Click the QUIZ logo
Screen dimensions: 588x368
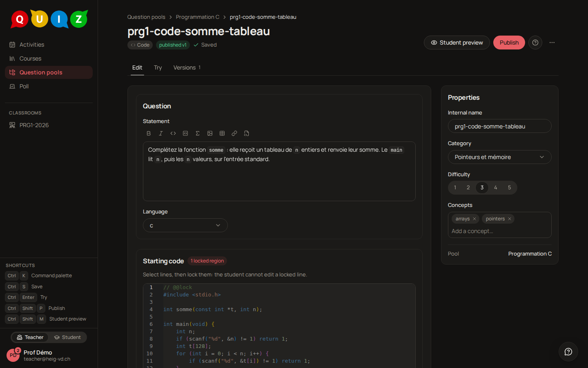(x=49, y=19)
